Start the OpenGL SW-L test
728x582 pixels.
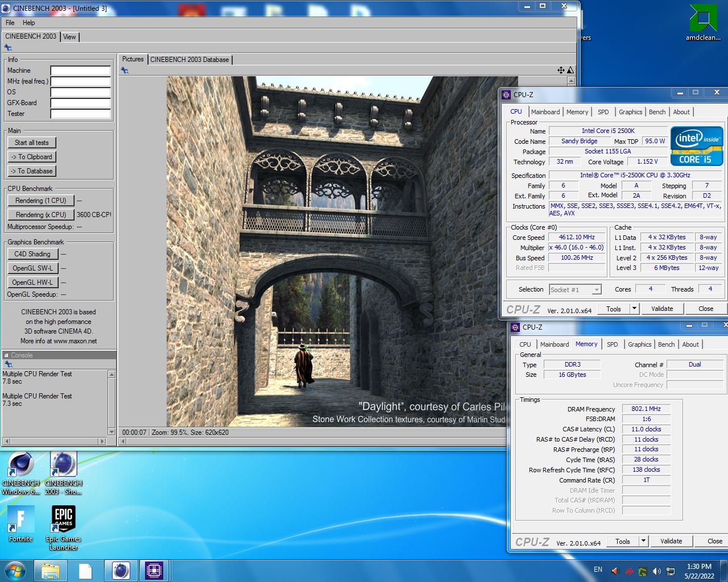coord(32,268)
